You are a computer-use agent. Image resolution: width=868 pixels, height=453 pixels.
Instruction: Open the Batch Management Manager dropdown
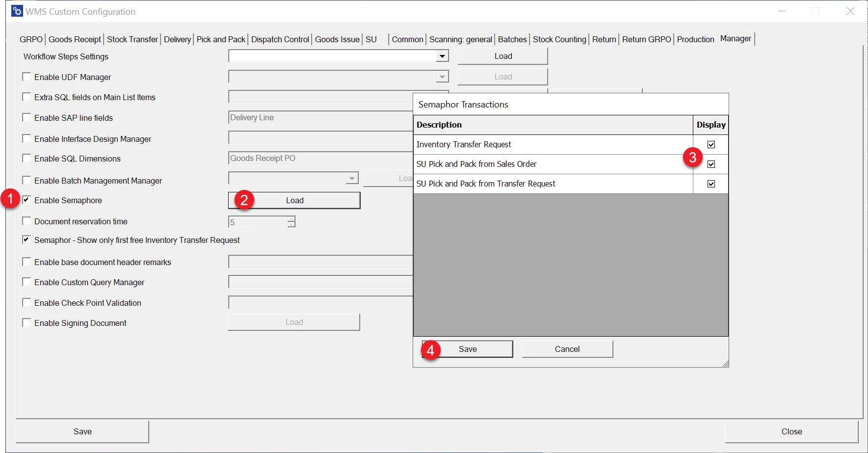(x=352, y=178)
